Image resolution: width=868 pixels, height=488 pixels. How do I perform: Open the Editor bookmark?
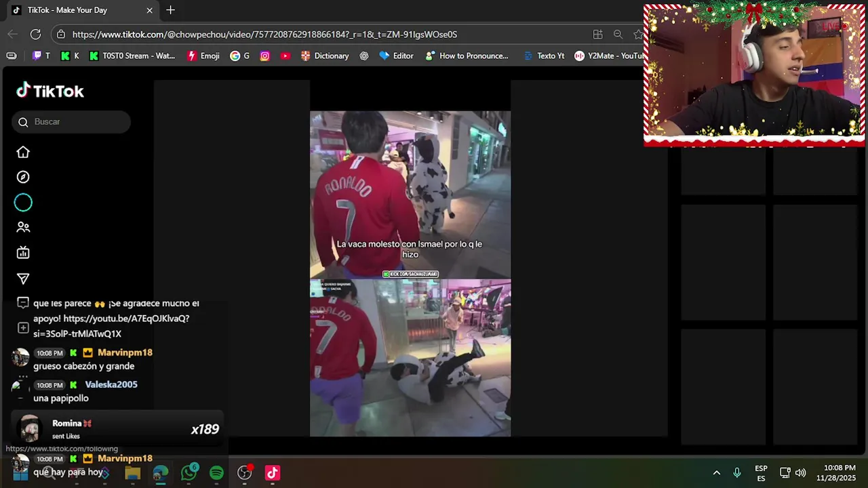[x=396, y=56]
